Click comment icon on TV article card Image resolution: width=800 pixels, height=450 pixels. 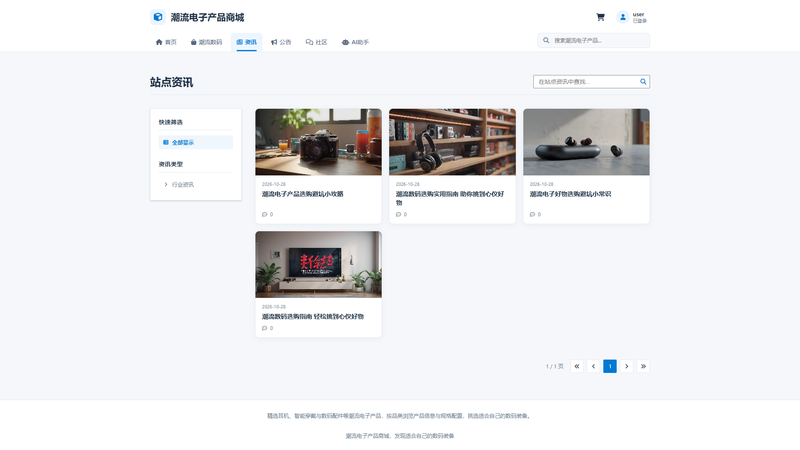point(264,328)
